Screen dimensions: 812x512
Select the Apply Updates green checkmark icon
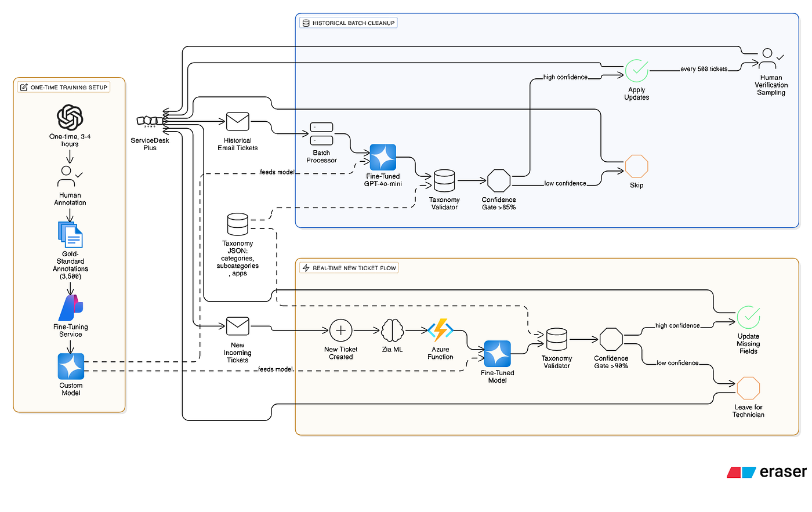pyautogui.click(x=637, y=71)
